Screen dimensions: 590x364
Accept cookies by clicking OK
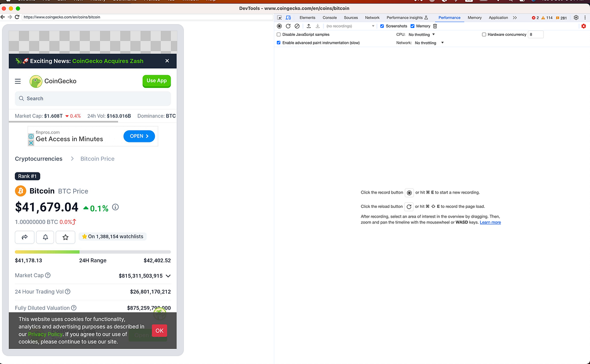pos(159,331)
